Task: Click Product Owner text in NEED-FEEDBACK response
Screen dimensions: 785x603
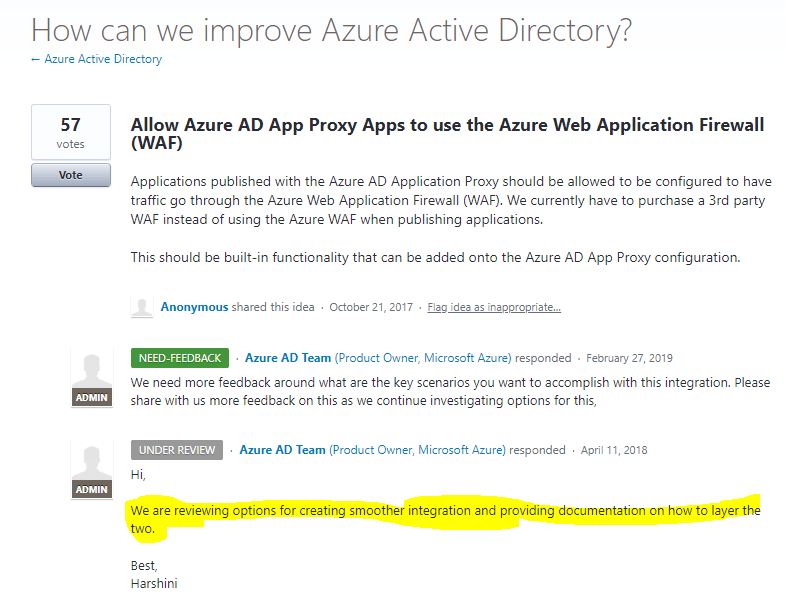Action: point(423,358)
